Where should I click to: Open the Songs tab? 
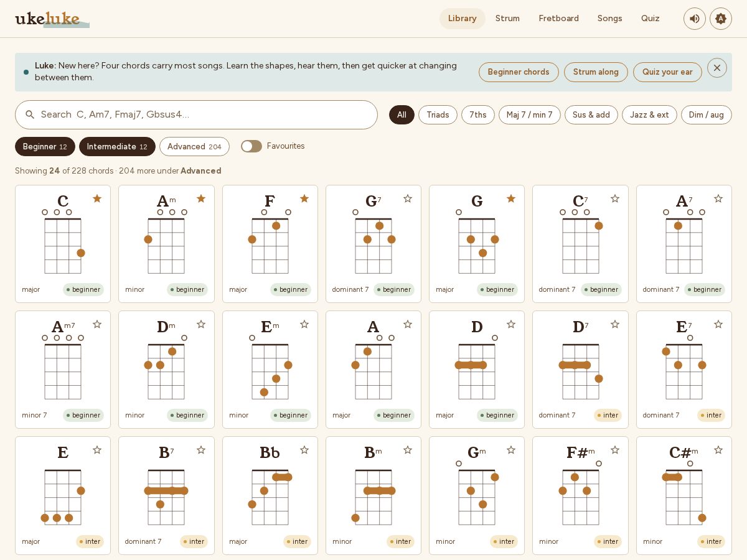pos(610,19)
